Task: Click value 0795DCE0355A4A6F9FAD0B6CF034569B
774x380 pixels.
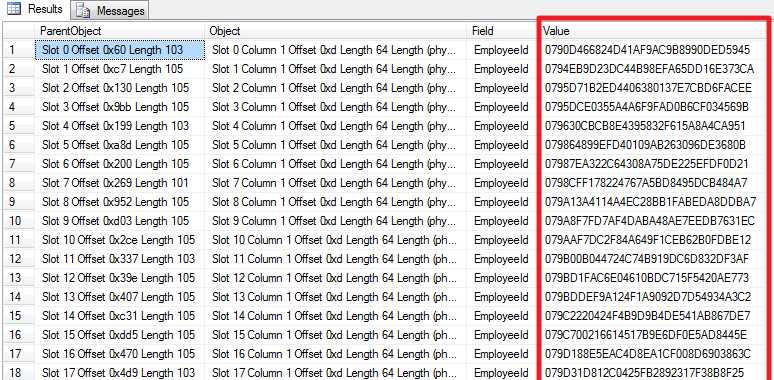Action: tap(647, 107)
